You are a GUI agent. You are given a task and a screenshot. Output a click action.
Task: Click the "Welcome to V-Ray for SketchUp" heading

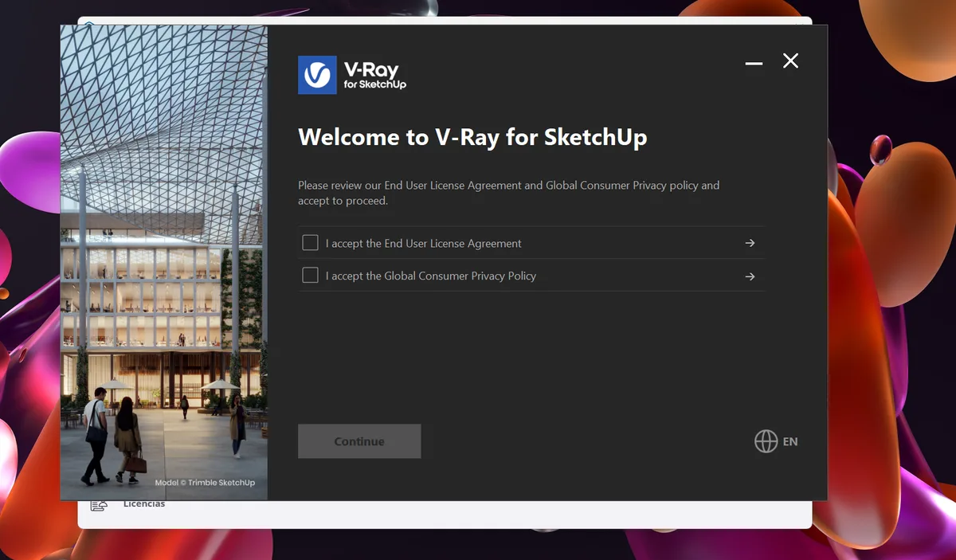[x=472, y=137]
